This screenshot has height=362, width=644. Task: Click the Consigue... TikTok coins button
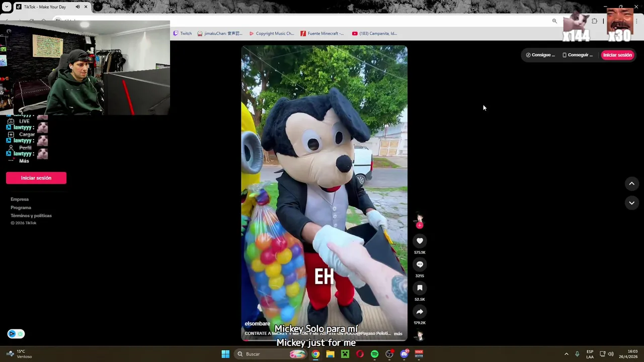540,55
